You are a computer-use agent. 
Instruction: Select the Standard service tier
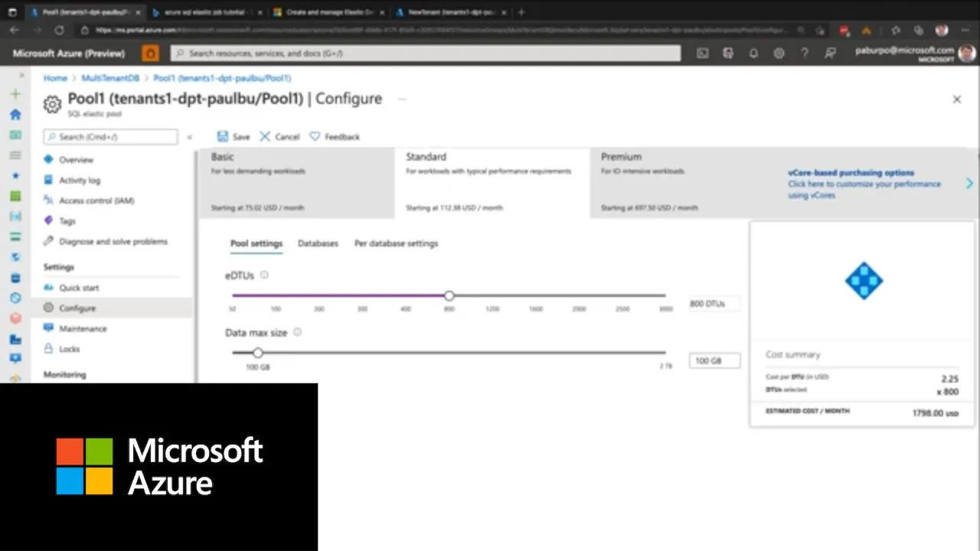[492, 182]
